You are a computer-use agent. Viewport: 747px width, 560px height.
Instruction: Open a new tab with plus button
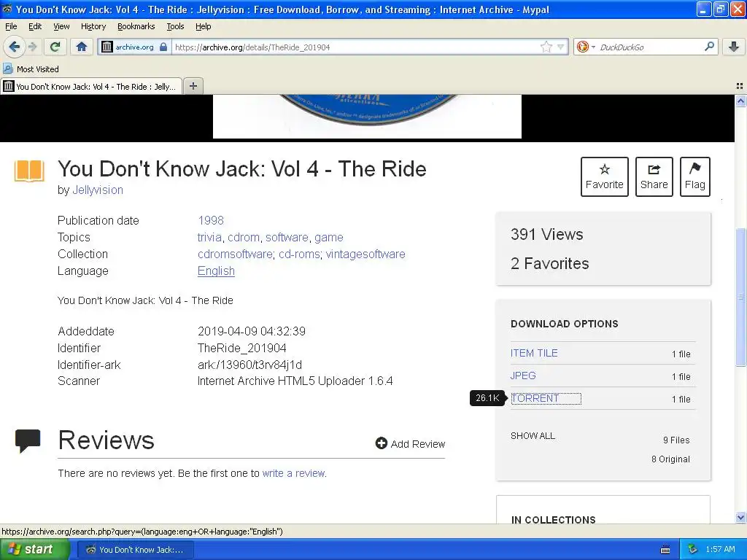pos(193,86)
